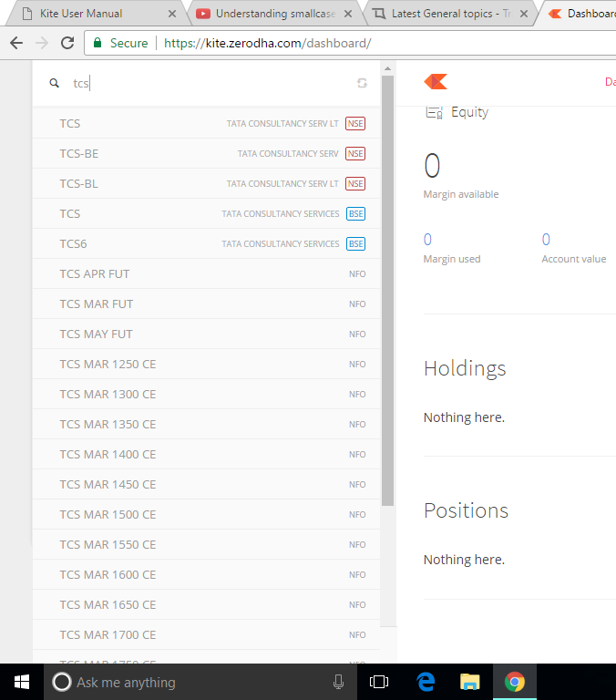Click the browser forward arrow

pyautogui.click(x=42, y=43)
